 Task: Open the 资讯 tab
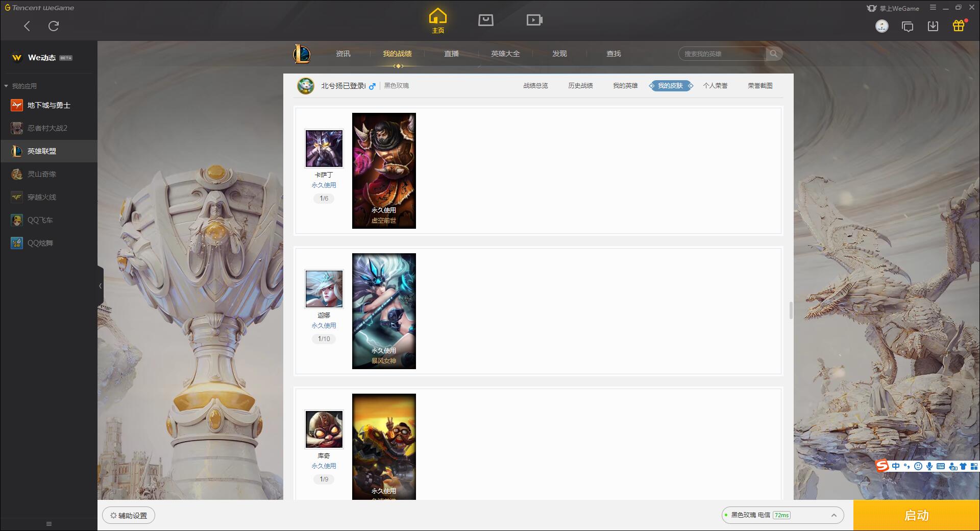pyautogui.click(x=343, y=54)
